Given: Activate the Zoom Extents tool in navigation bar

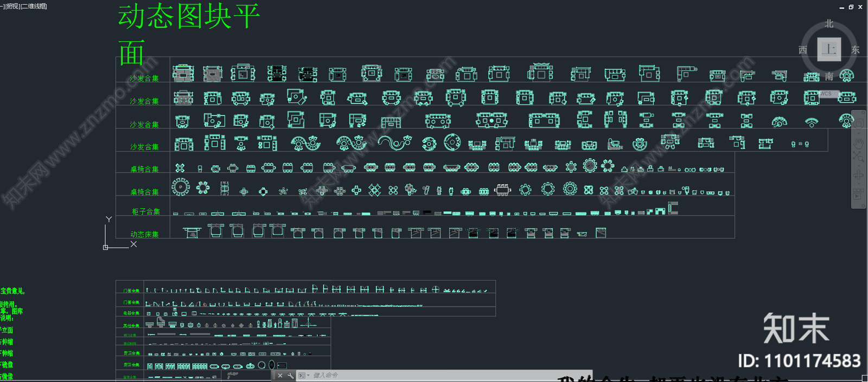Looking at the screenshot, I should pyautogui.click(x=858, y=158).
